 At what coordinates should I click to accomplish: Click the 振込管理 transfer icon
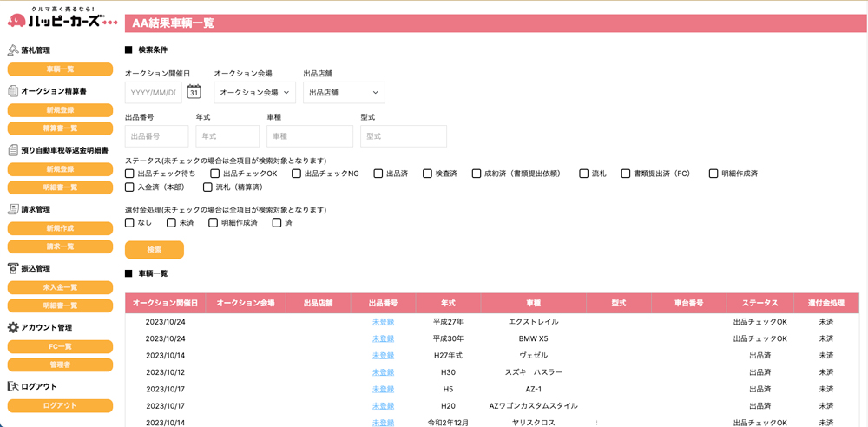[13, 268]
